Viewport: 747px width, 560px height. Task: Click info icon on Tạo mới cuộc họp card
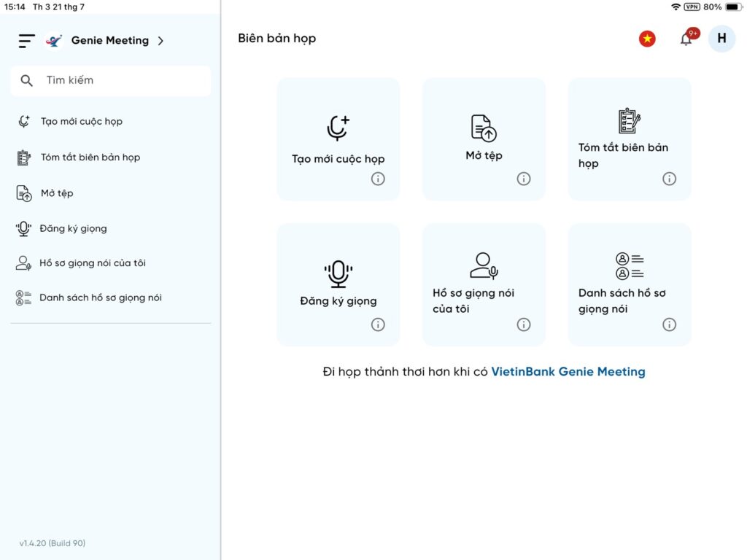pyautogui.click(x=378, y=179)
